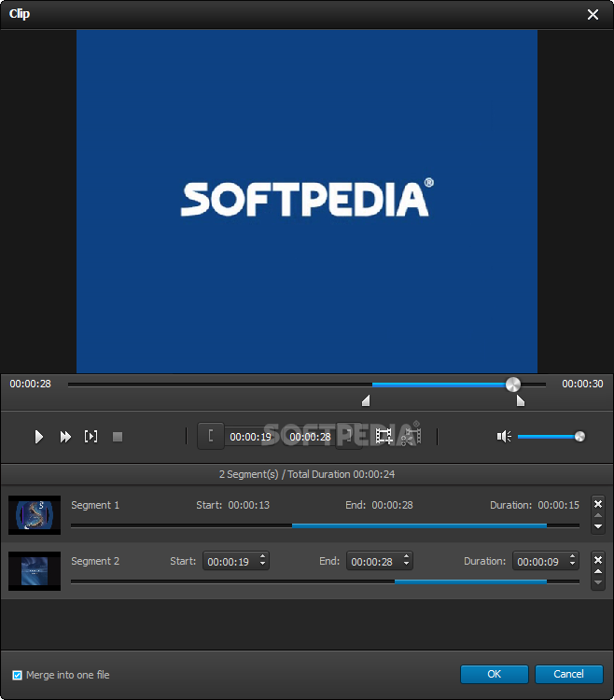
Task: Move Segment 1 down with its arrow
Action: 598,526
